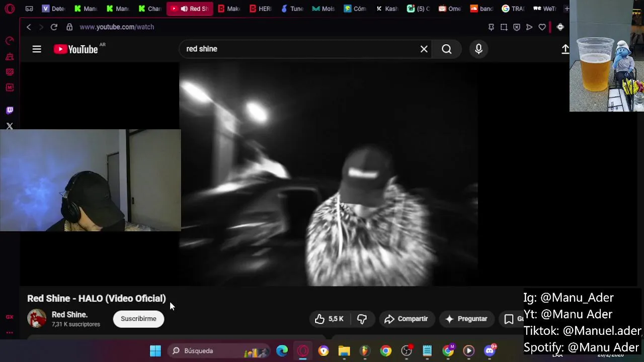Switch to the 'HERI' tab
The height and width of the screenshot is (362, 644).
(261, 9)
